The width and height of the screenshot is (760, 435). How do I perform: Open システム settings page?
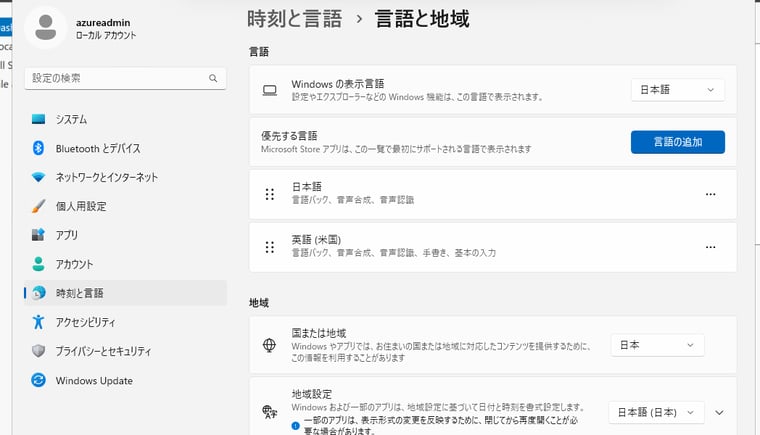[x=126, y=119]
